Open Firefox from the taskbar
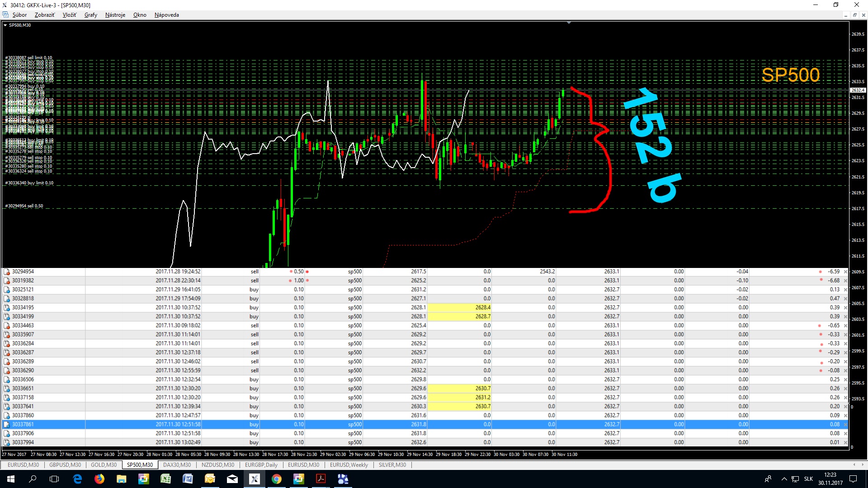 coord(99,479)
